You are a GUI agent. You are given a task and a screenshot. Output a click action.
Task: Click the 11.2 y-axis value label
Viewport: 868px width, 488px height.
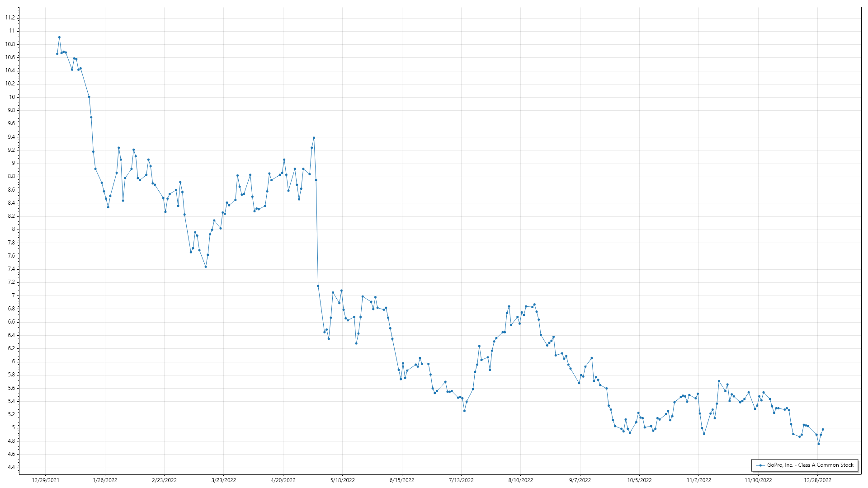(x=10, y=18)
